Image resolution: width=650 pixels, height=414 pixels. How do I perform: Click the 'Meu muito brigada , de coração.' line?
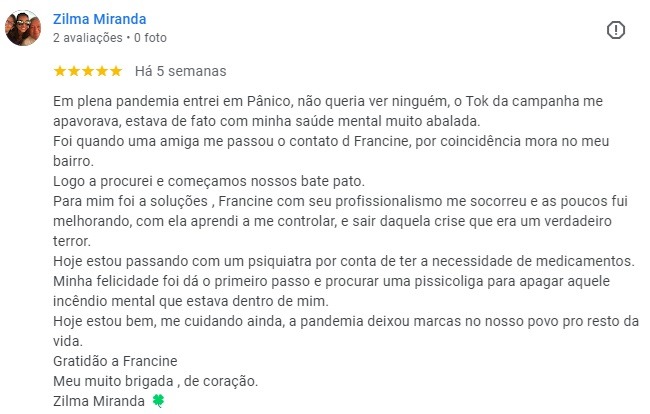point(155,381)
